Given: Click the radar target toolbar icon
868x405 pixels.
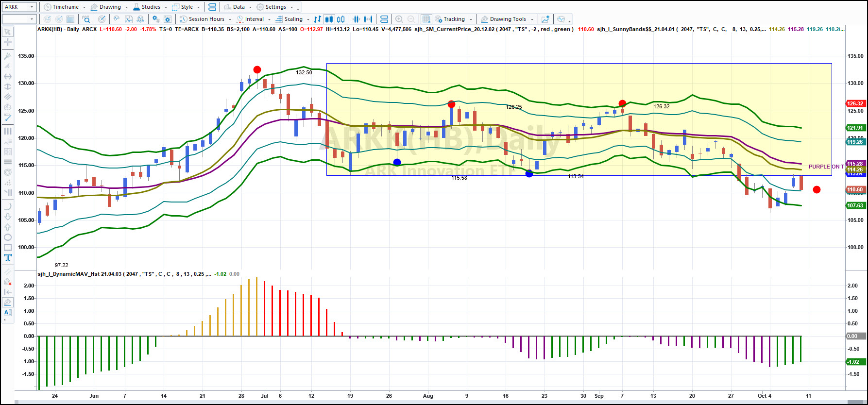Looking at the screenshot, I should [x=102, y=19].
